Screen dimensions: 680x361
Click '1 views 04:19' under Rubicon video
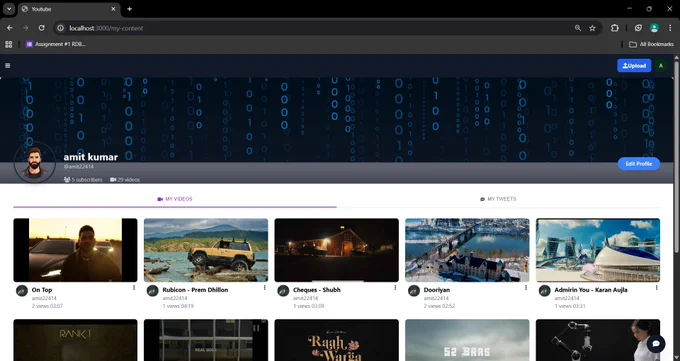click(x=178, y=306)
